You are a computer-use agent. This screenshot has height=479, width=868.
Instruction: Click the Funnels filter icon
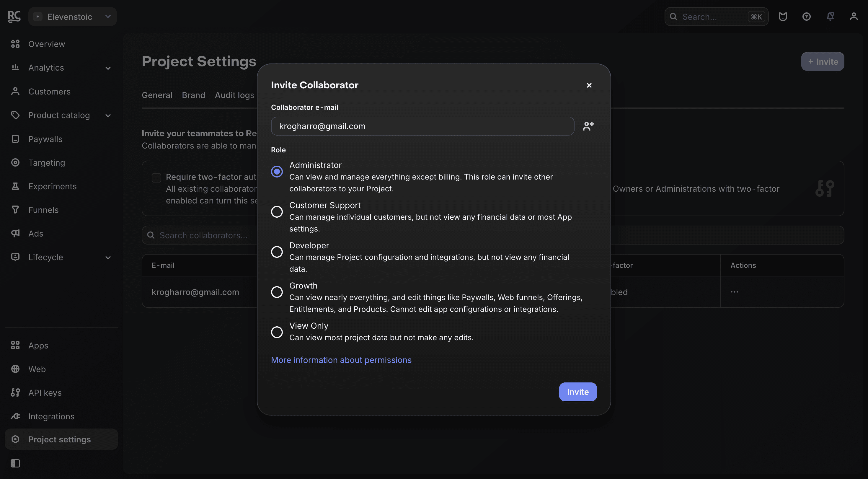15,210
